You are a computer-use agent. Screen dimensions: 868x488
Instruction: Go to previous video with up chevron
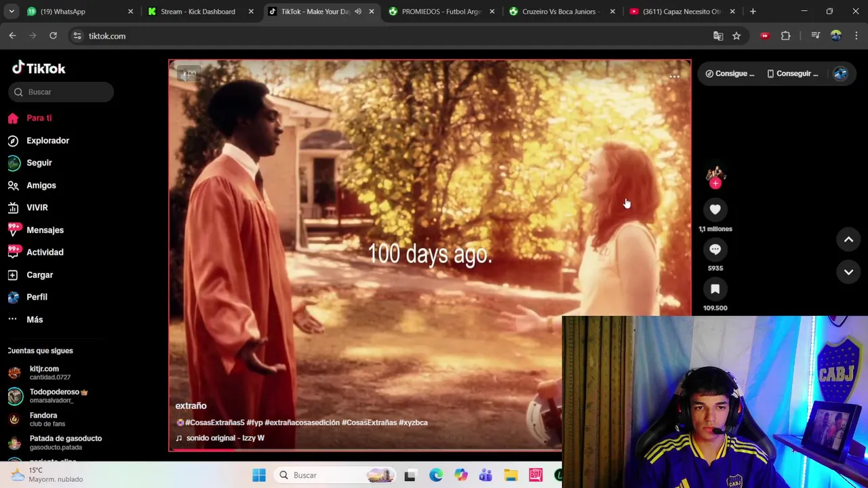pos(848,239)
